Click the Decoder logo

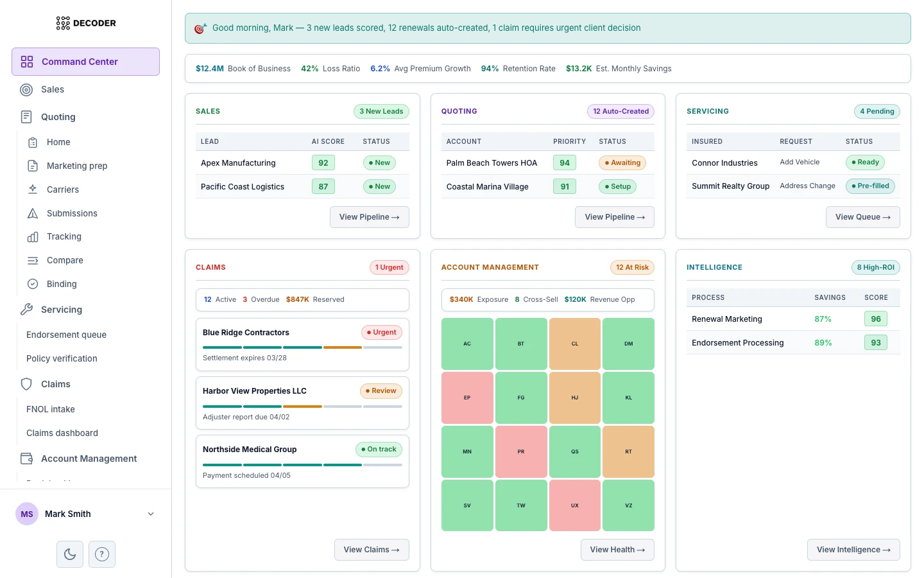85,23
